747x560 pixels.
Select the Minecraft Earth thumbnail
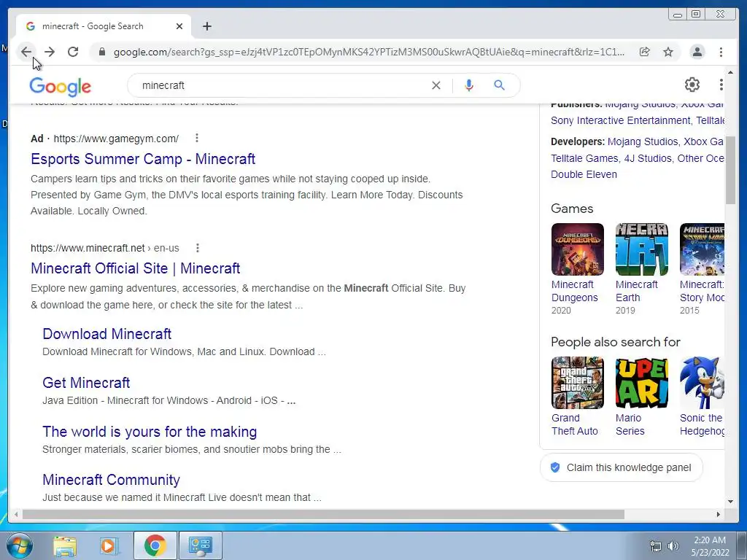click(x=642, y=249)
